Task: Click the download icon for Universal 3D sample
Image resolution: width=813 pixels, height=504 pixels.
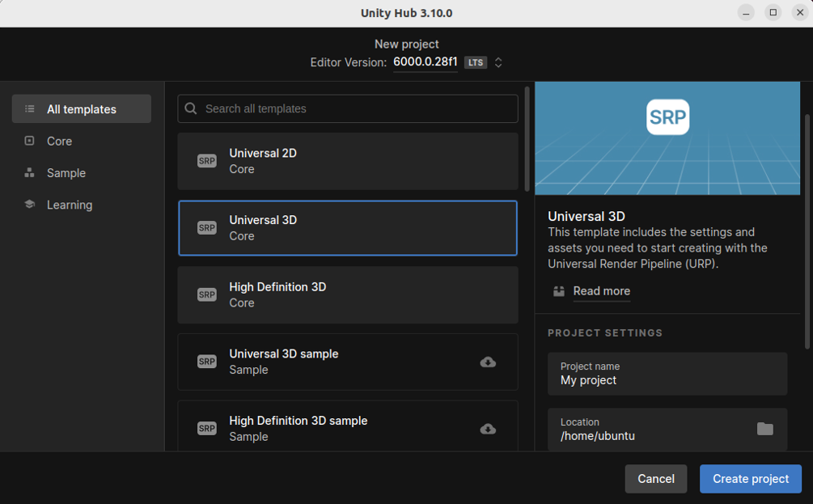Action: pyautogui.click(x=488, y=362)
